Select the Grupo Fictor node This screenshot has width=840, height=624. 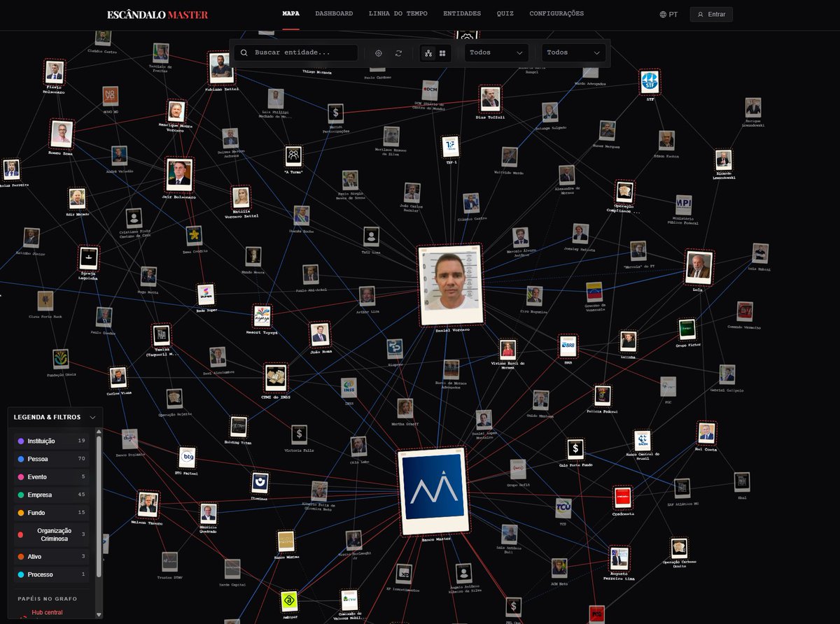click(687, 329)
